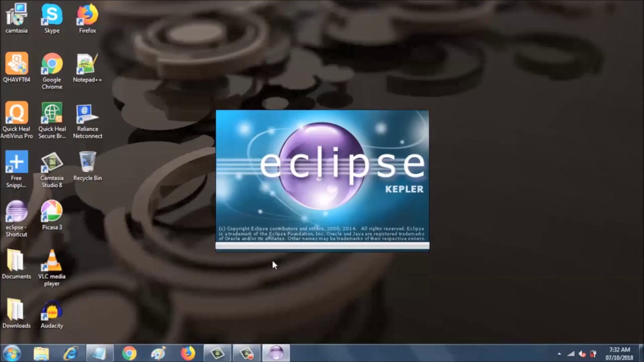
Task: Select the QHAVFT64 desktop icon
Action: coord(16,68)
